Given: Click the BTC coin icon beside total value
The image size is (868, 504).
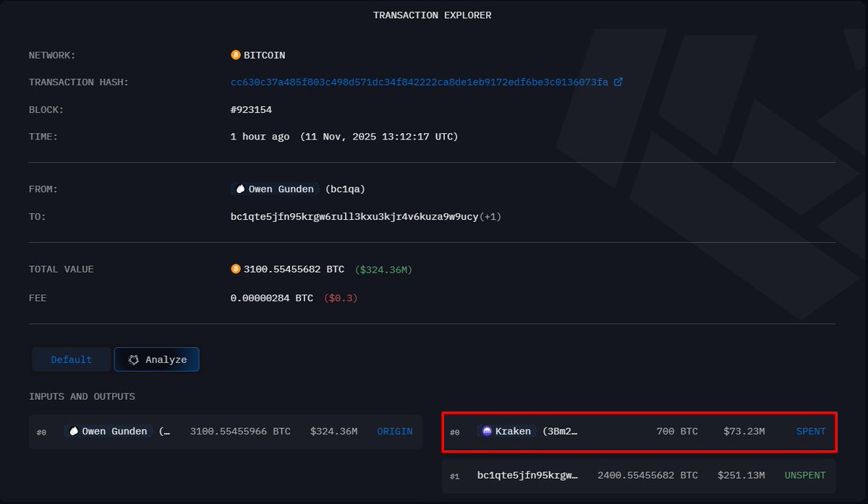Looking at the screenshot, I should pos(236,268).
